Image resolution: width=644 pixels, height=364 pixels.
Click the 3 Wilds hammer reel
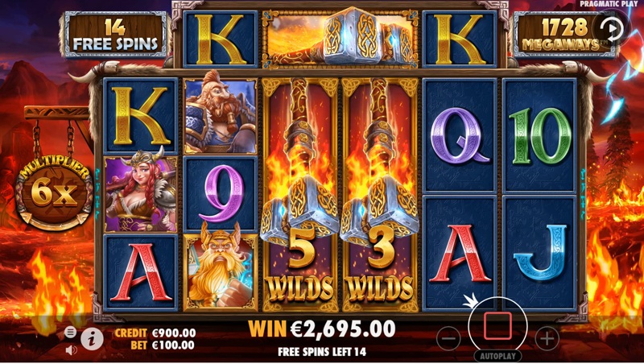point(380,194)
